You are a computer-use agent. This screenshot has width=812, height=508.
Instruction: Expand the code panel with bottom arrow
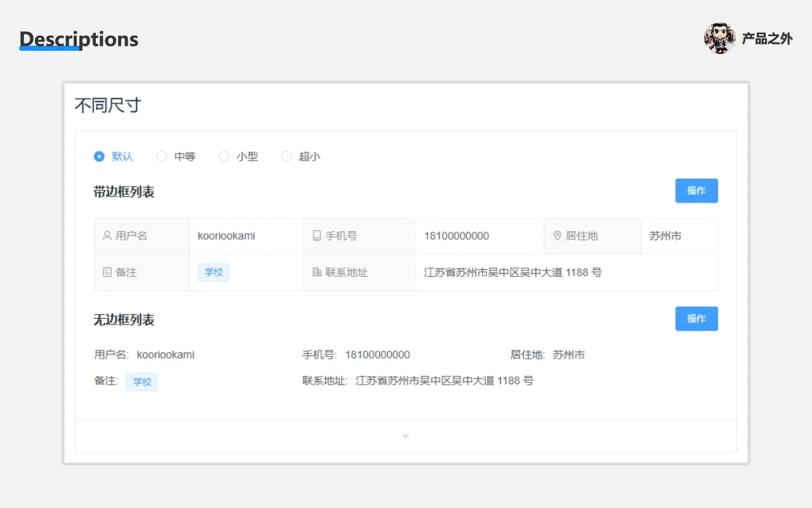(x=406, y=436)
